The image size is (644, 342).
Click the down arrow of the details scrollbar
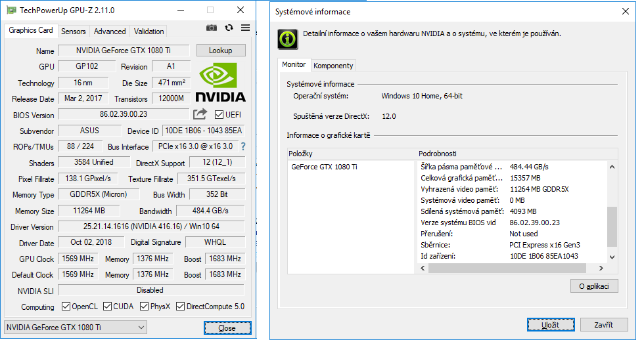click(x=612, y=257)
